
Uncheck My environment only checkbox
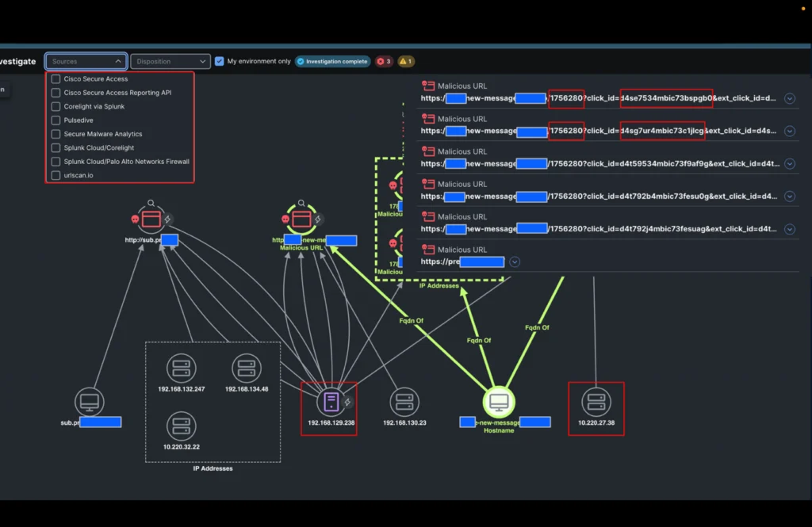pyautogui.click(x=220, y=61)
